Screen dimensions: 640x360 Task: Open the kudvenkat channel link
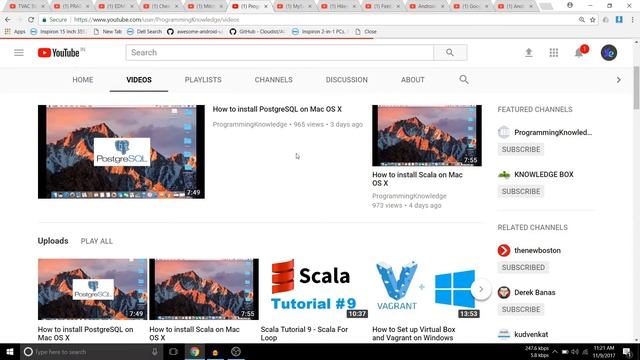[x=531, y=334]
